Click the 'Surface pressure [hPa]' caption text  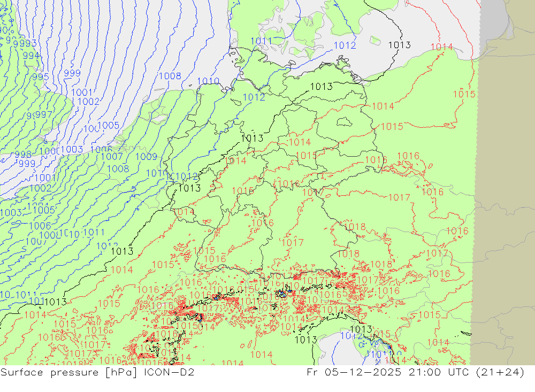[x=69, y=372]
